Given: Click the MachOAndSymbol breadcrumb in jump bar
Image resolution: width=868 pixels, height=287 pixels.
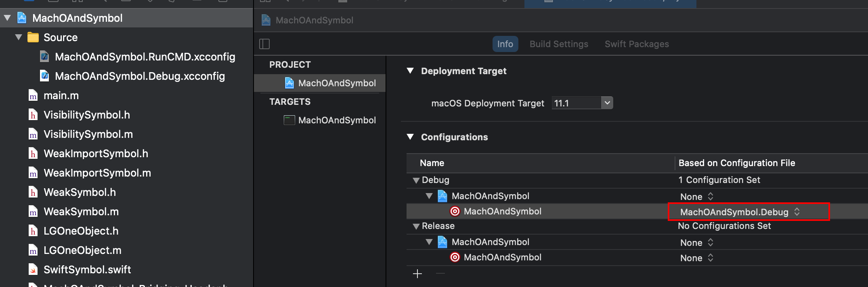Looking at the screenshot, I should tap(314, 20).
